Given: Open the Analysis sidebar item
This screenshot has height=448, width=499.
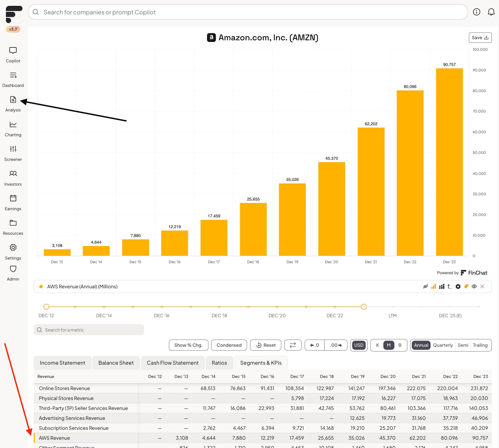Looking at the screenshot, I should click(x=13, y=104).
